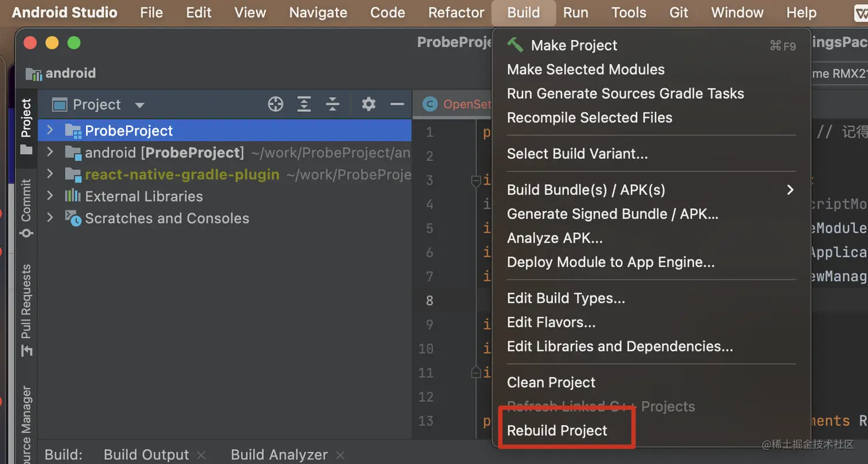Open the Project view dropdown
The width and height of the screenshot is (868, 464).
pyautogui.click(x=139, y=105)
